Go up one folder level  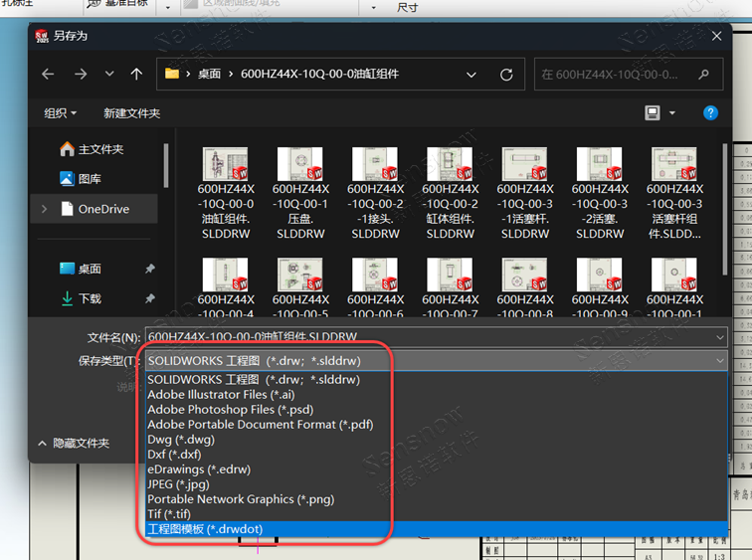(x=137, y=75)
